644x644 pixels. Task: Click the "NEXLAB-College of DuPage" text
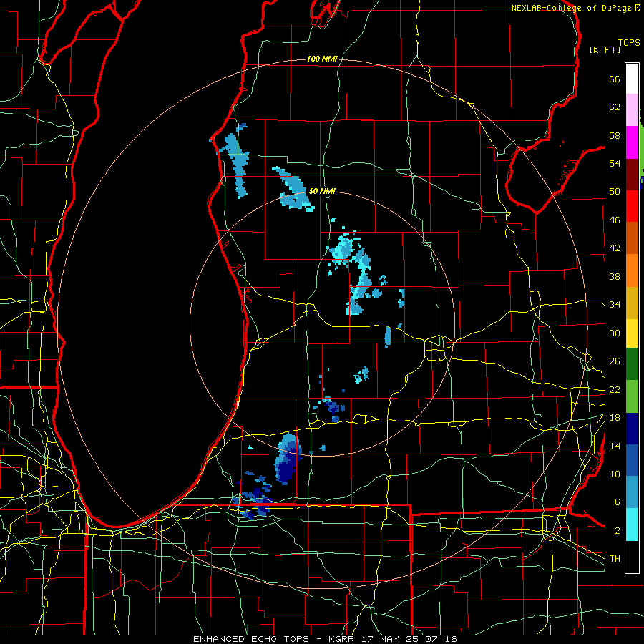pos(571,8)
